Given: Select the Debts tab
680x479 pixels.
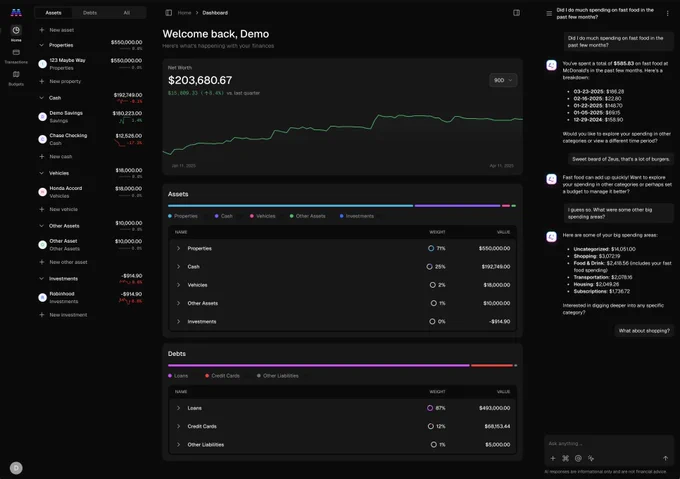Looking at the screenshot, I should tap(90, 13).
